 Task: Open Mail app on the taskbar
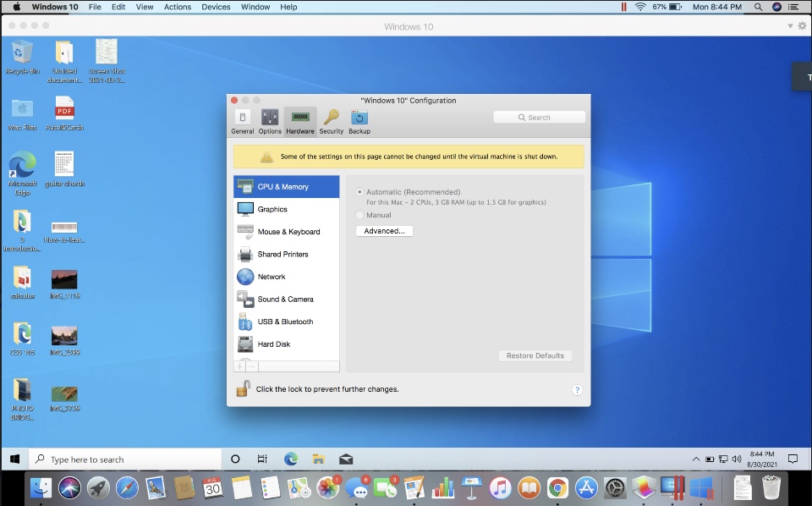[346, 459]
